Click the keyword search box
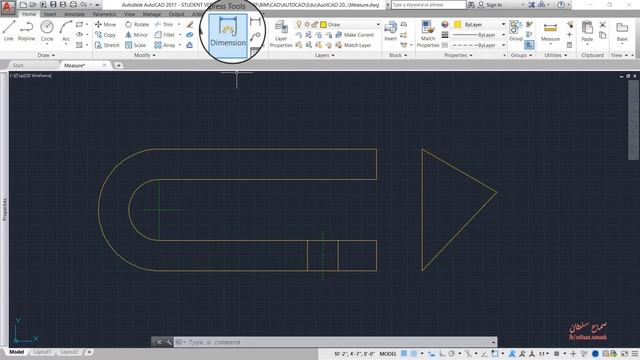 (x=428, y=4)
